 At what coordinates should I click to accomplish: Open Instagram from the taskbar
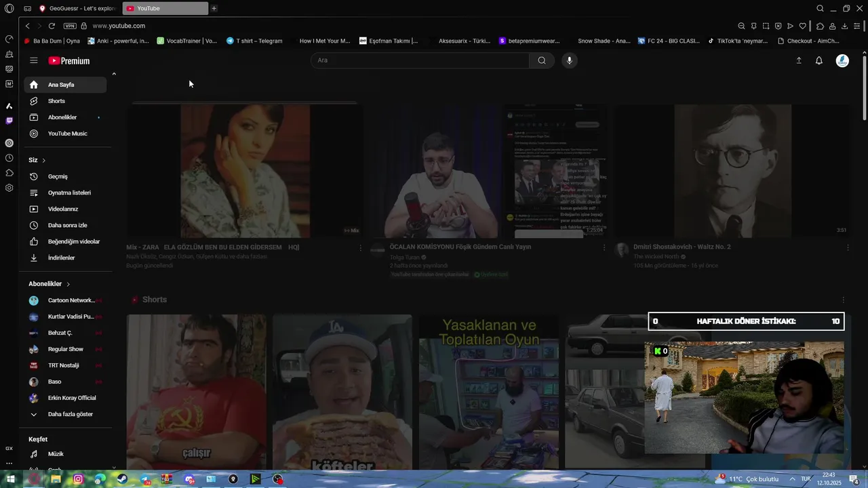[x=78, y=479]
